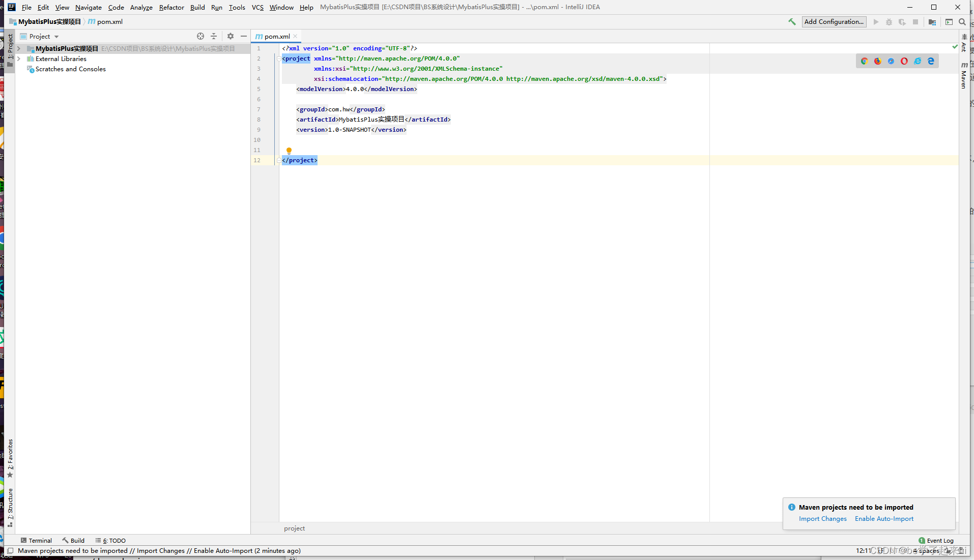The height and width of the screenshot is (560, 974).
Task: Click the Debug bug icon in toolbar
Action: tap(889, 22)
